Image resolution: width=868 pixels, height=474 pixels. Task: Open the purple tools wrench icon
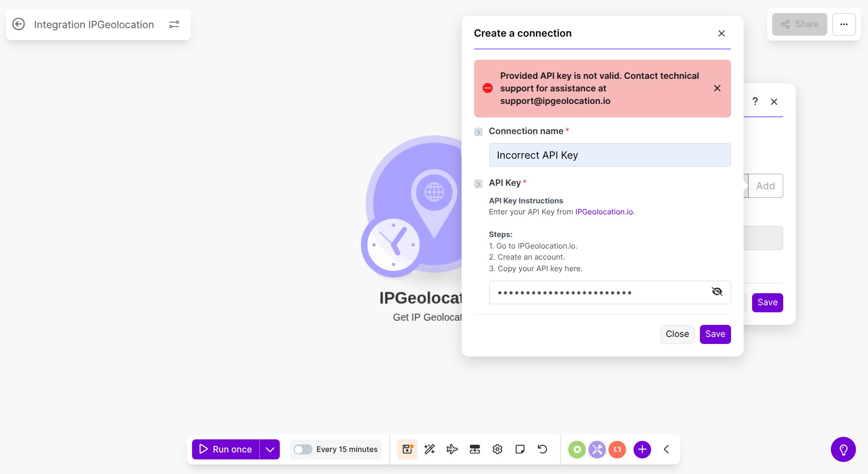(x=597, y=449)
